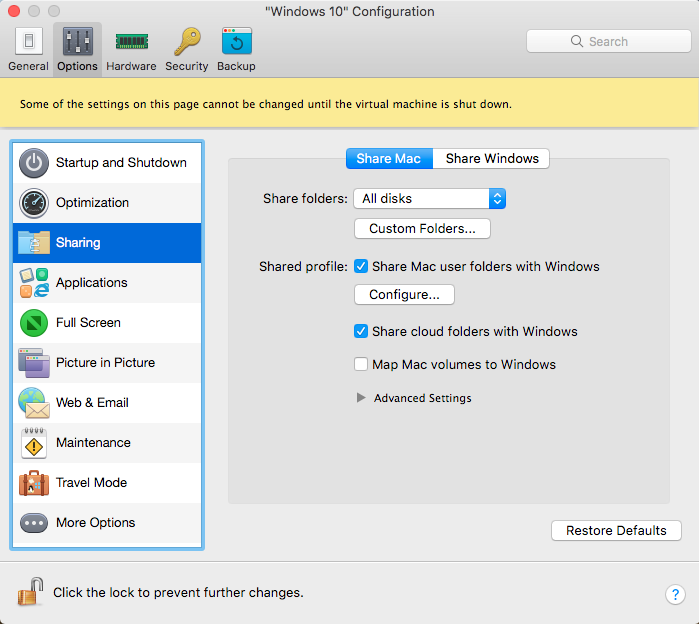699x624 pixels.
Task: Click the Custom Folders button
Action: point(422,229)
